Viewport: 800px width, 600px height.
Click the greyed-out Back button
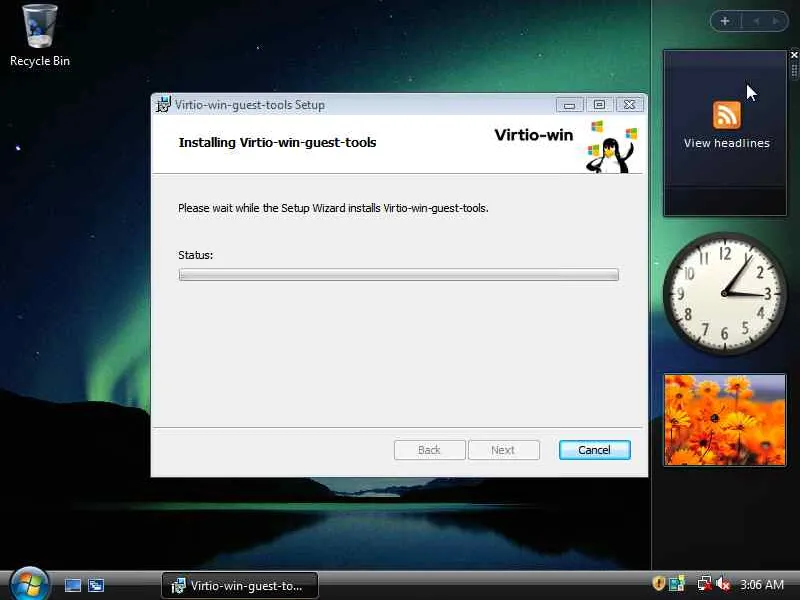tap(430, 450)
